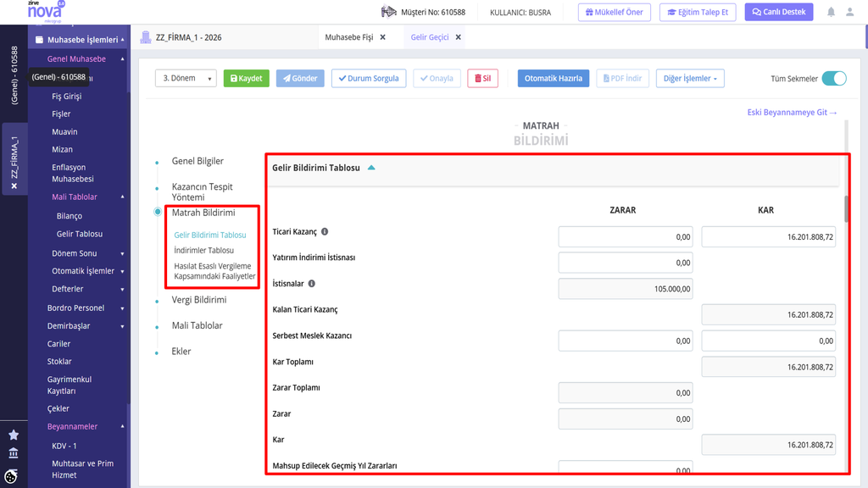Click the notification bell icon
This screenshot has width=868, height=488.
[x=831, y=12]
